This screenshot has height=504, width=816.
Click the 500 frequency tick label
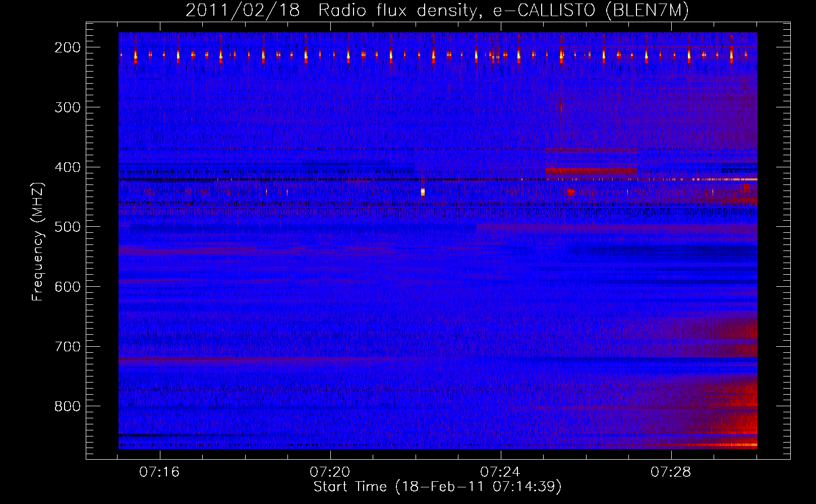68,227
